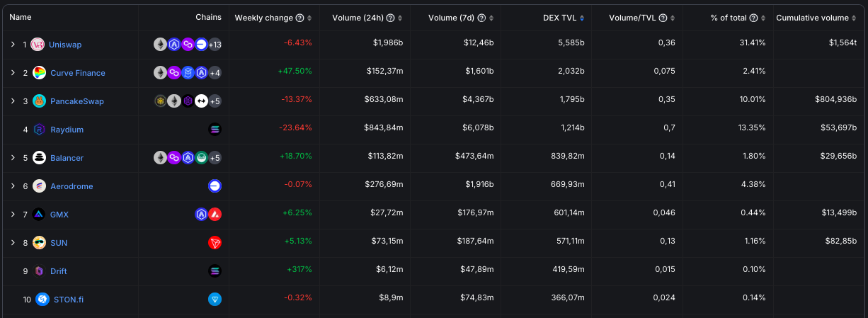Click the Avalanche chain icon for GMX

click(215, 215)
